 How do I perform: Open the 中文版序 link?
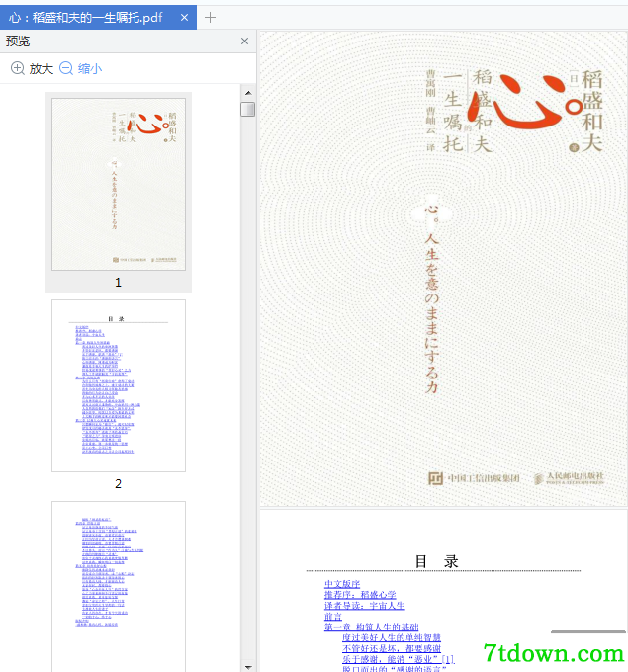(x=342, y=584)
